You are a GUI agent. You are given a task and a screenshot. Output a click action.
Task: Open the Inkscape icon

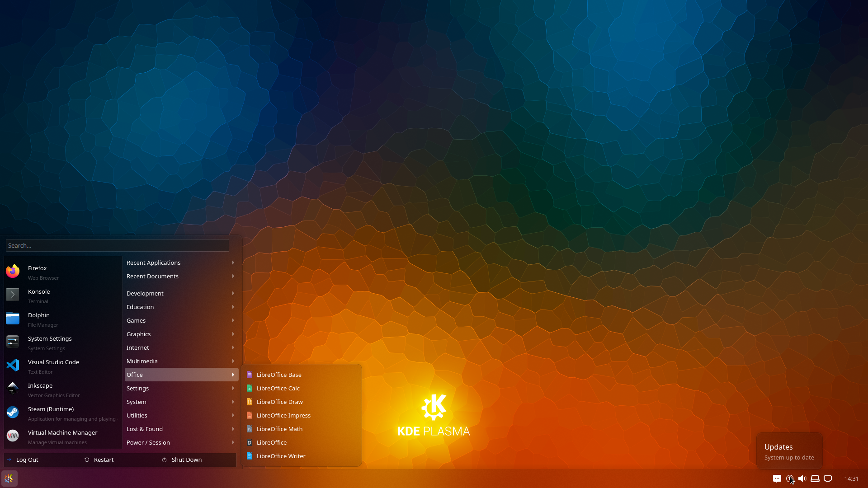coord(13,389)
